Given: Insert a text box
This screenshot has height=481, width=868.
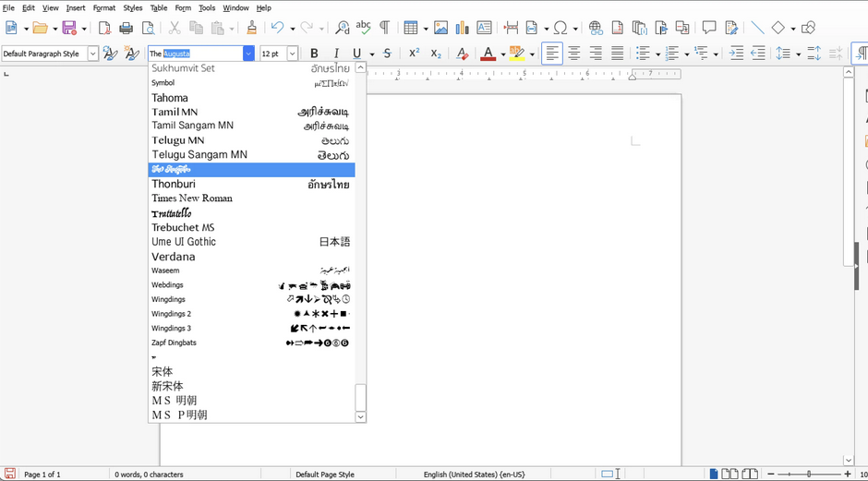Looking at the screenshot, I should (484, 28).
